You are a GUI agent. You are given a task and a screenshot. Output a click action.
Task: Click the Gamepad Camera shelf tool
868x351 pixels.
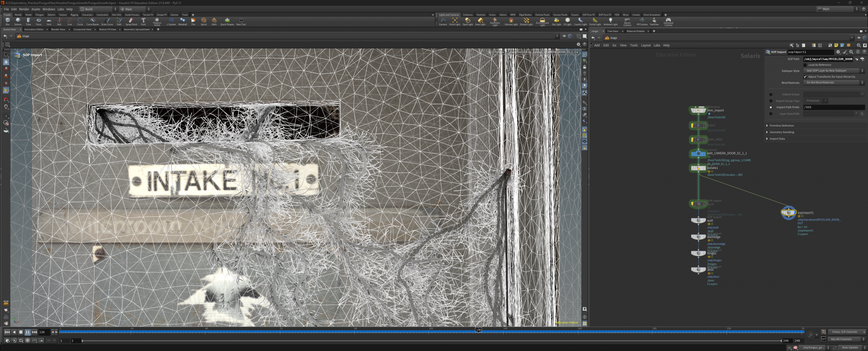(x=668, y=21)
